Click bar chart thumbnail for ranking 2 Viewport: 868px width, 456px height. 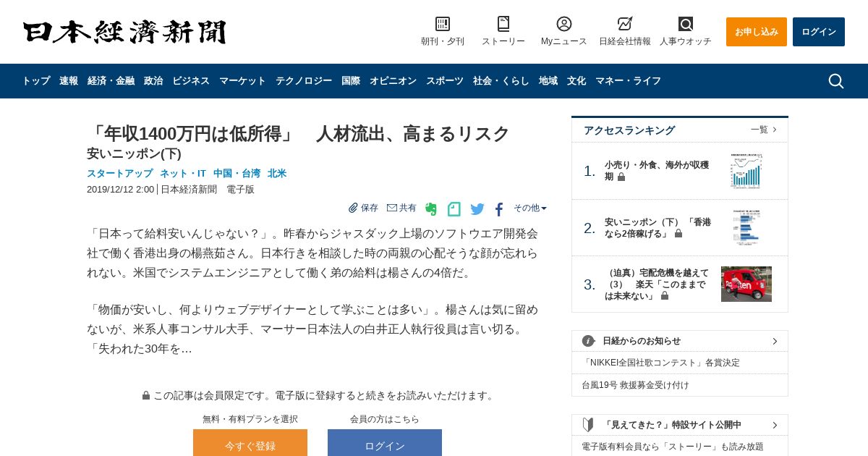point(746,227)
